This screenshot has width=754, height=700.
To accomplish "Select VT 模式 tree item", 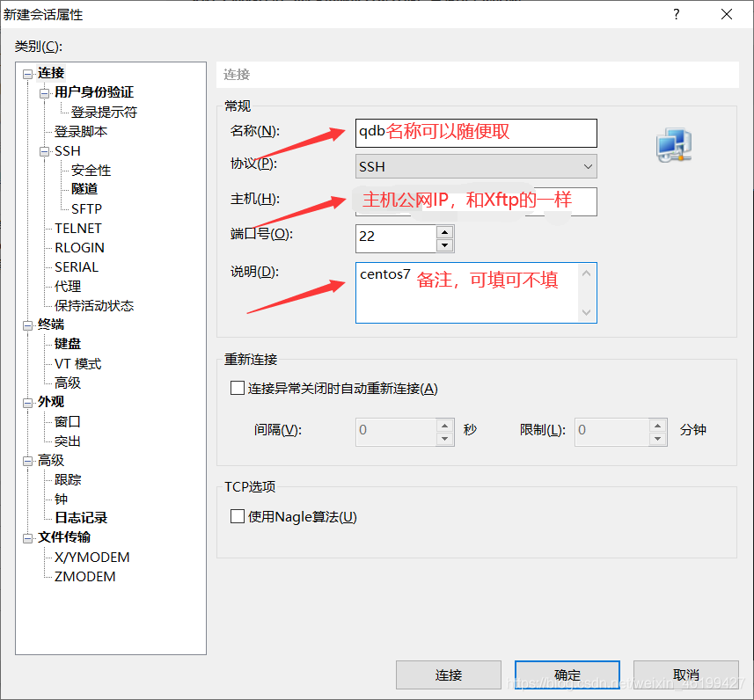I will 78,364.
